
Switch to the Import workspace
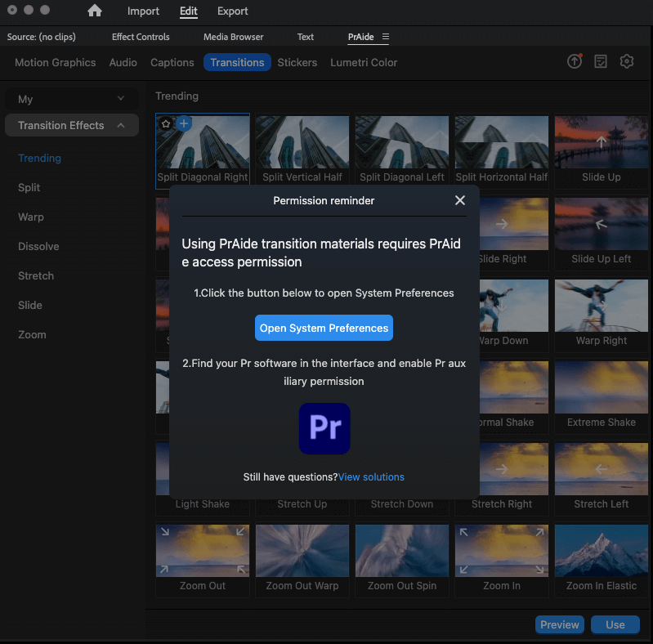point(143,11)
